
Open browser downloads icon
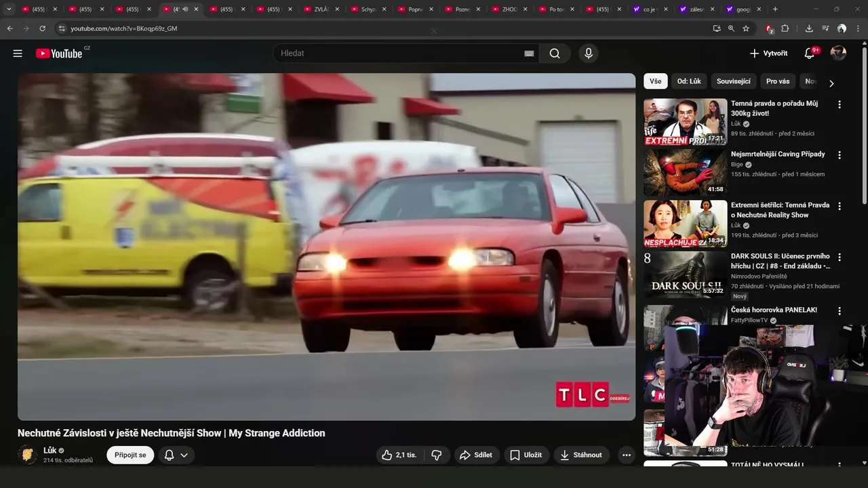tap(809, 28)
